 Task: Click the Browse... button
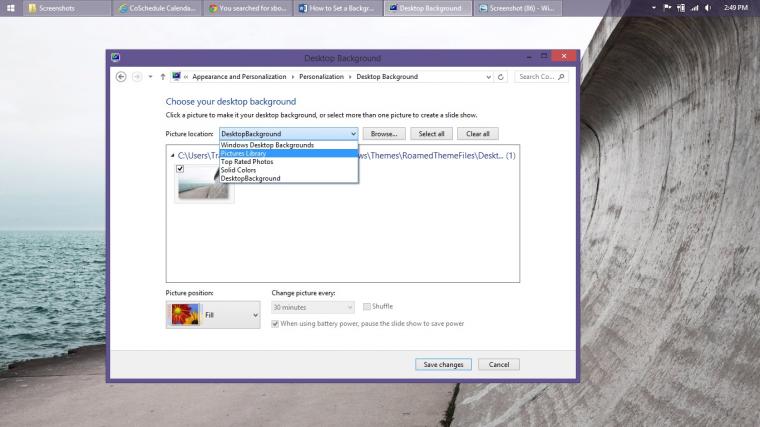click(x=383, y=133)
